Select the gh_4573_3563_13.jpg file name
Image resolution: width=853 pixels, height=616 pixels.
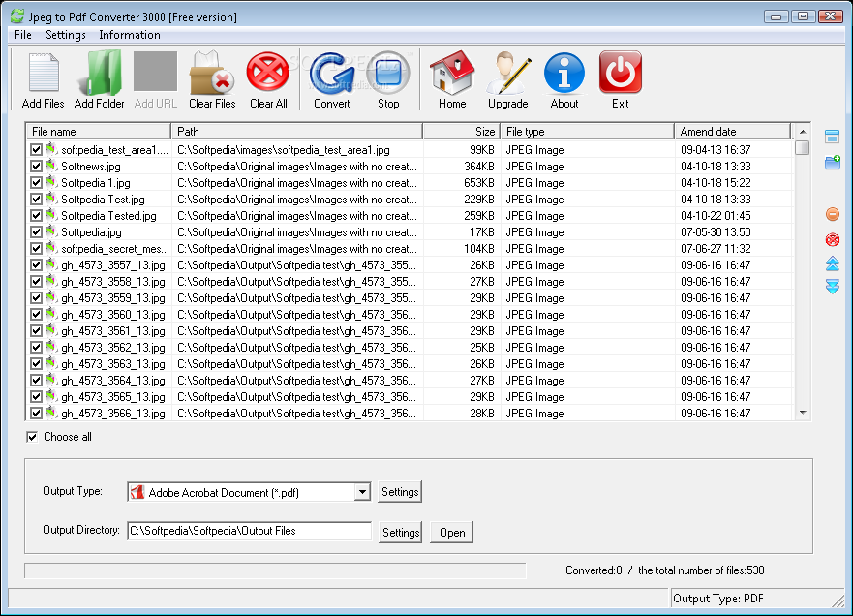(113, 364)
